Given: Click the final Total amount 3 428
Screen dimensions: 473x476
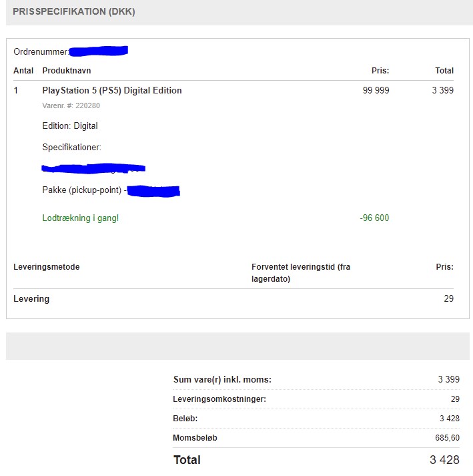Looking at the screenshot, I should (444, 460).
